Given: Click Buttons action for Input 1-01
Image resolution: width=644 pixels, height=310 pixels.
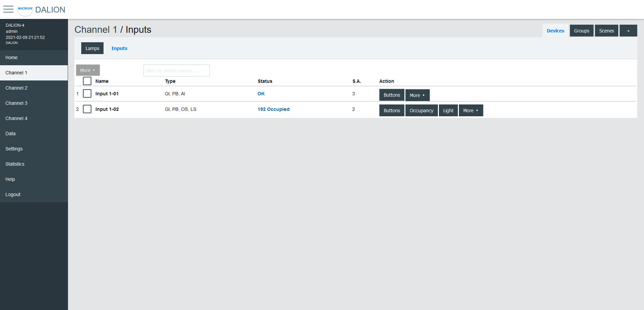Looking at the screenshot, I should 392,95.
